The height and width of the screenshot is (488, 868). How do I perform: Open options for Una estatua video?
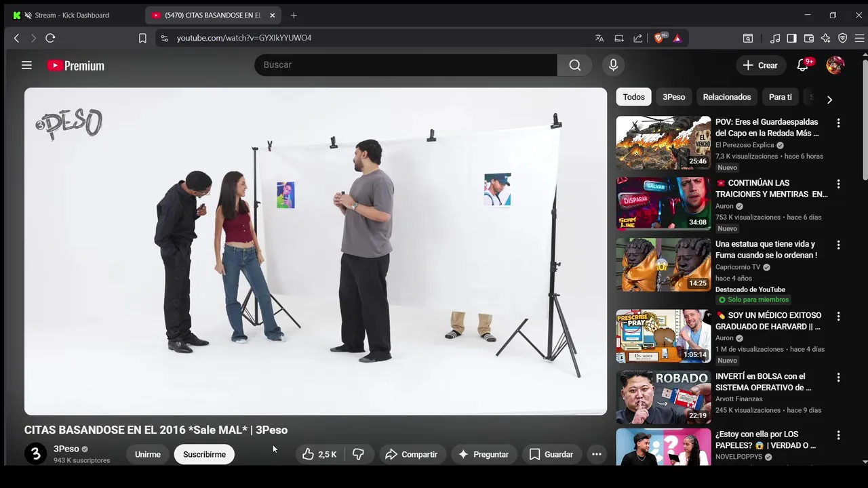pyautogui.click(x=838, y=245)
